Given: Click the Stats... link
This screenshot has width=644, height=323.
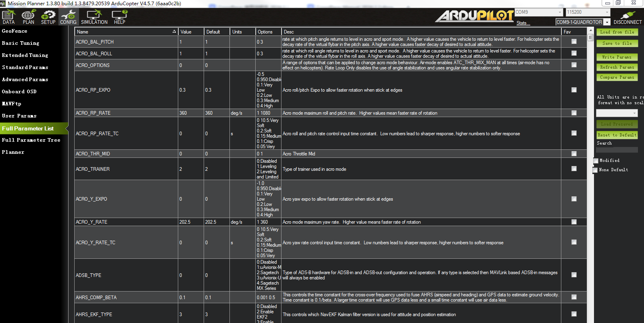Looking at the screenshot, I should 523,23.
